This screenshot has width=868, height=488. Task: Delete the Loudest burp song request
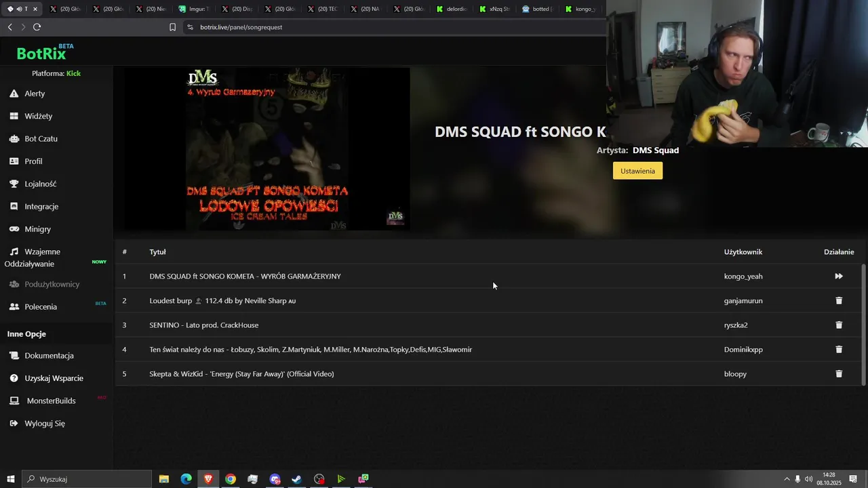[x=839, y=301]
